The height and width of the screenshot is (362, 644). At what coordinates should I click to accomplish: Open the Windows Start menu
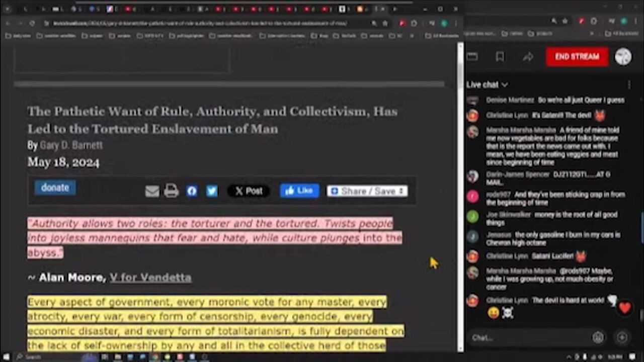[7, 357]
